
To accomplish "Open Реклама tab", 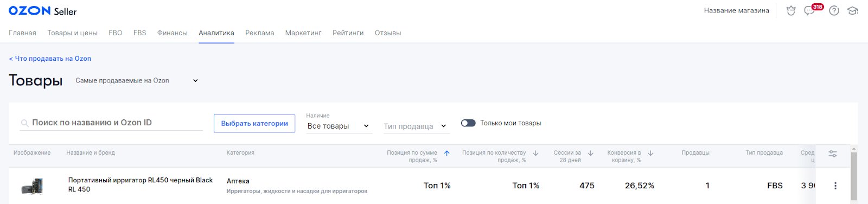I will [259, 33].
